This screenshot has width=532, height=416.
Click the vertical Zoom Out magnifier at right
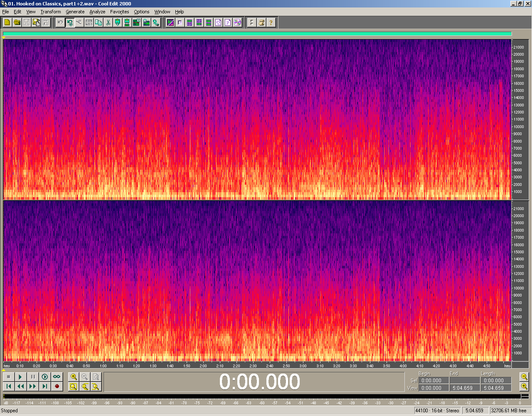click(x=524, y=377)
